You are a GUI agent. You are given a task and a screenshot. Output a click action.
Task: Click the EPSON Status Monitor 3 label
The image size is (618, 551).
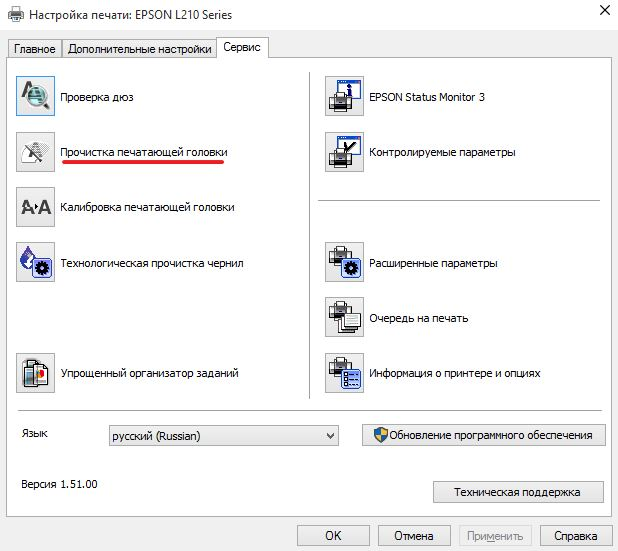point(427,97)
